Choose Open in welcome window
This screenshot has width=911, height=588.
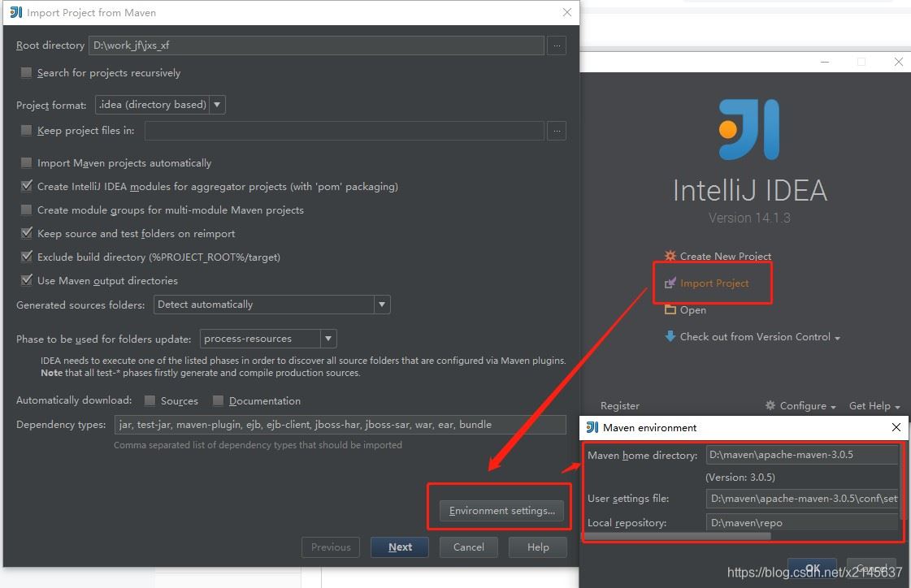[x=693, y=310]
